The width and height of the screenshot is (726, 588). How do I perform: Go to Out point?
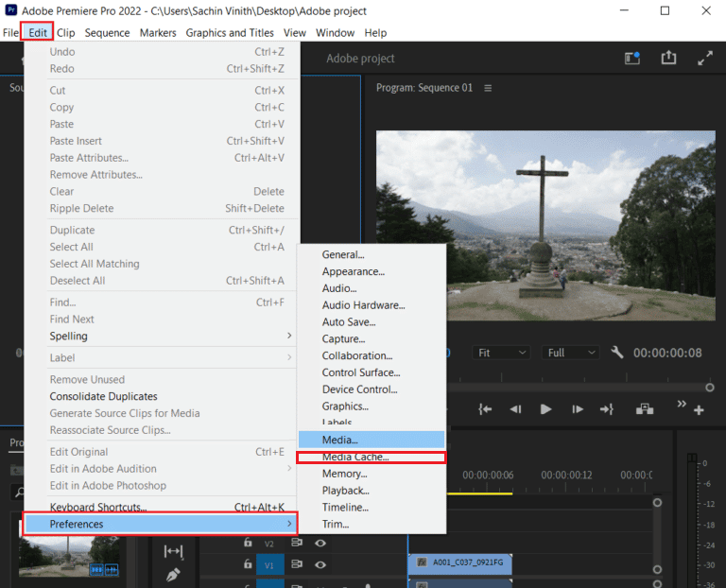pos(607,409)
